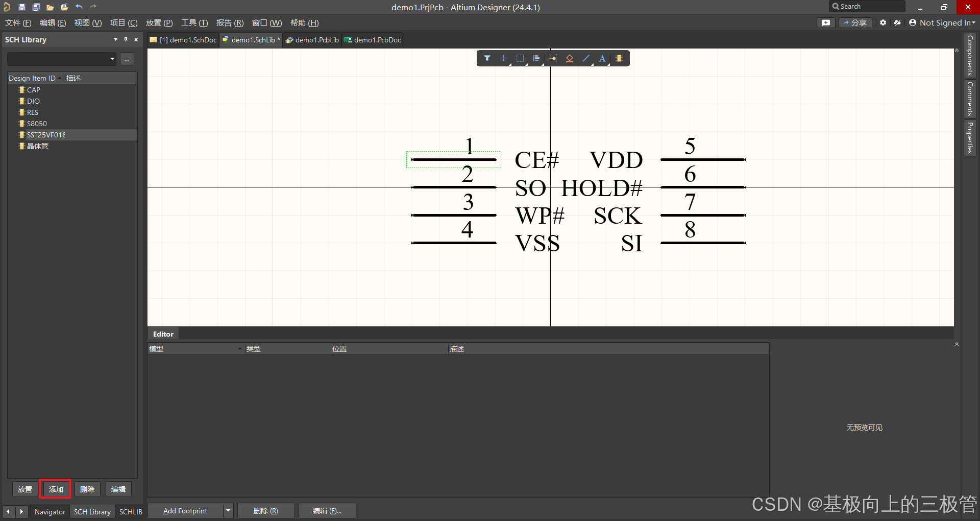Screen dimensions: 980x521
Task: Select the dashed rectangle selection tool
Action: [520, 58]
